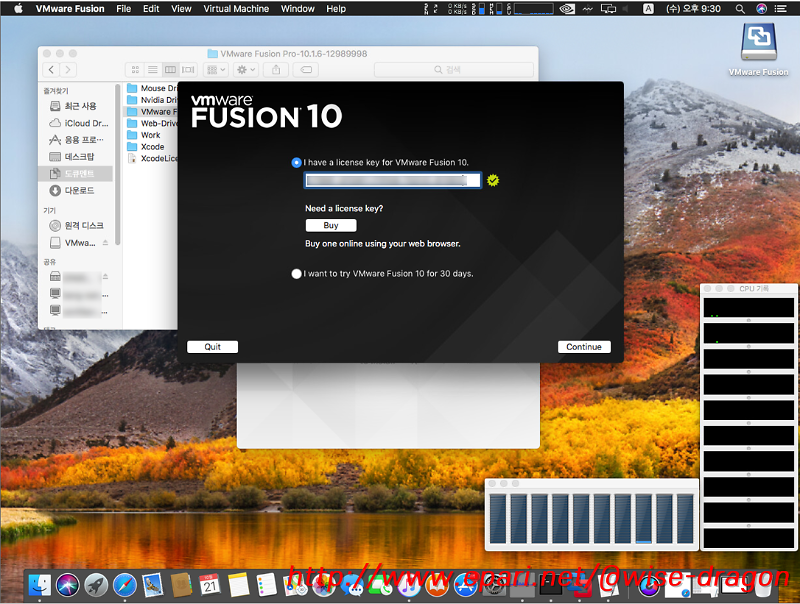Click the Finder search field
Viewport: 800px width, 604px height.
[454, 69]
